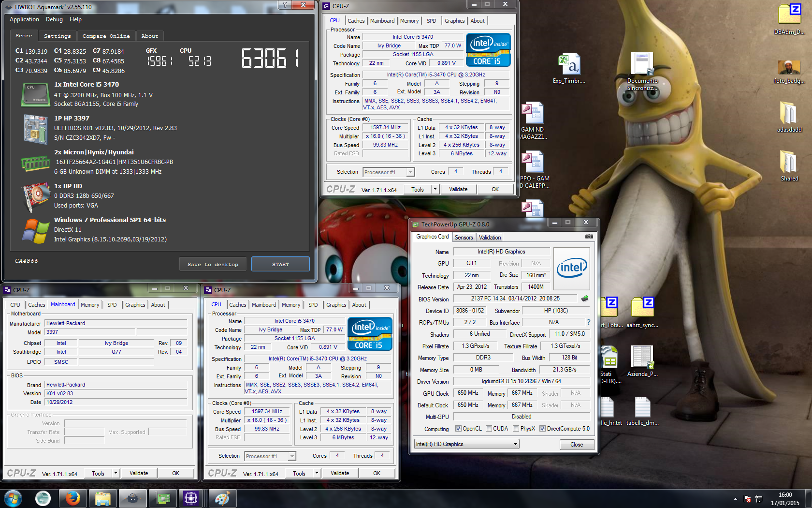
Task: Click Tools button in bottom-right CPU-Z
Action: (299, 473)
